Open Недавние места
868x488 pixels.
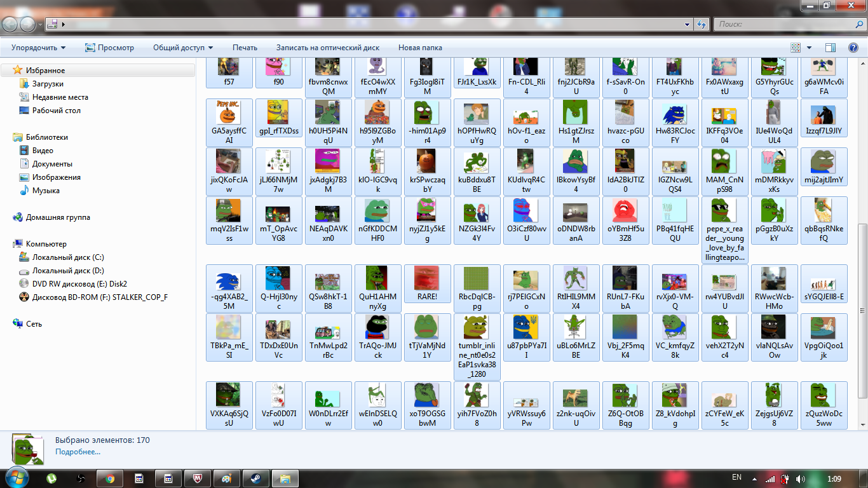tap(60, 97)
